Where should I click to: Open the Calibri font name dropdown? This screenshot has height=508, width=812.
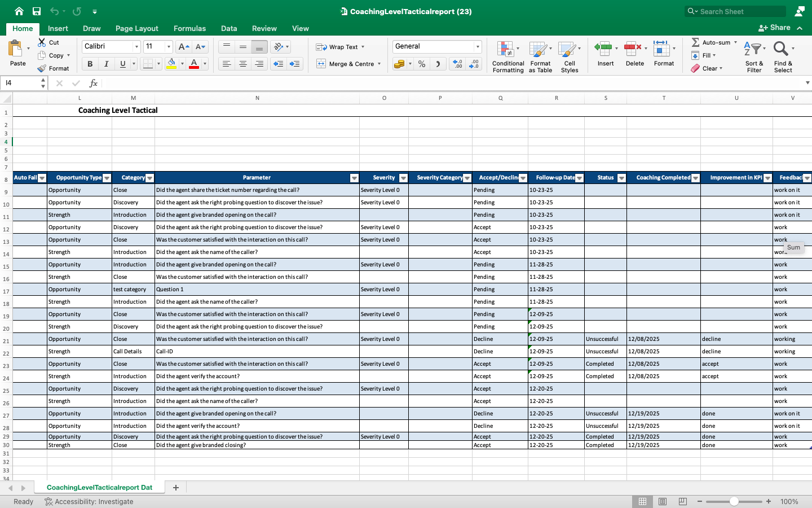point(136,47)
